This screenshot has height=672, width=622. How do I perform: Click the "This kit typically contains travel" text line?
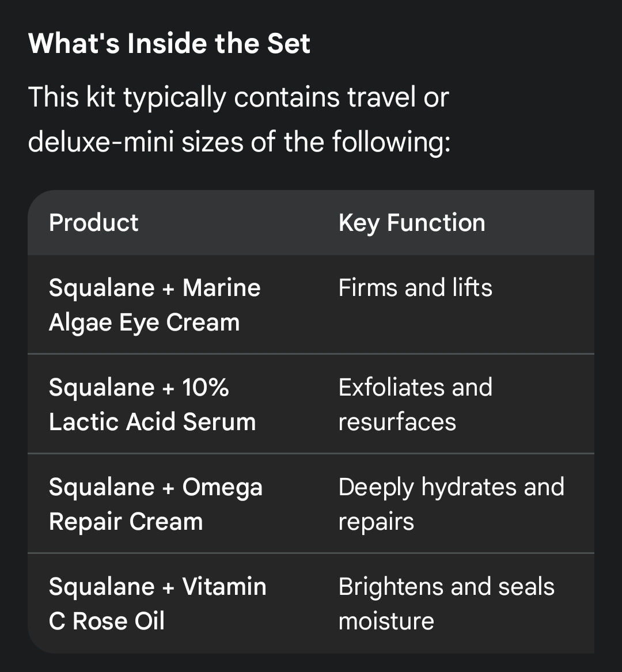point(238,97)
